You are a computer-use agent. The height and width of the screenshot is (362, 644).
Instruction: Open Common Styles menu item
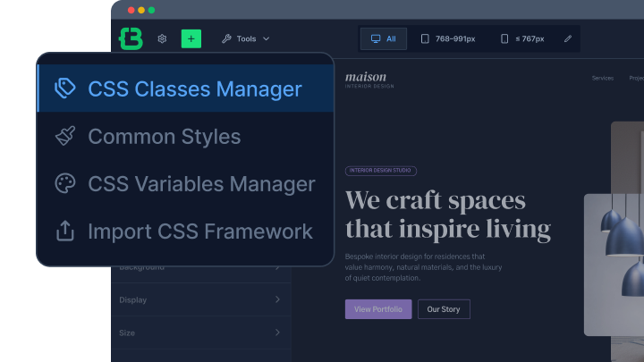coord(186,136)
